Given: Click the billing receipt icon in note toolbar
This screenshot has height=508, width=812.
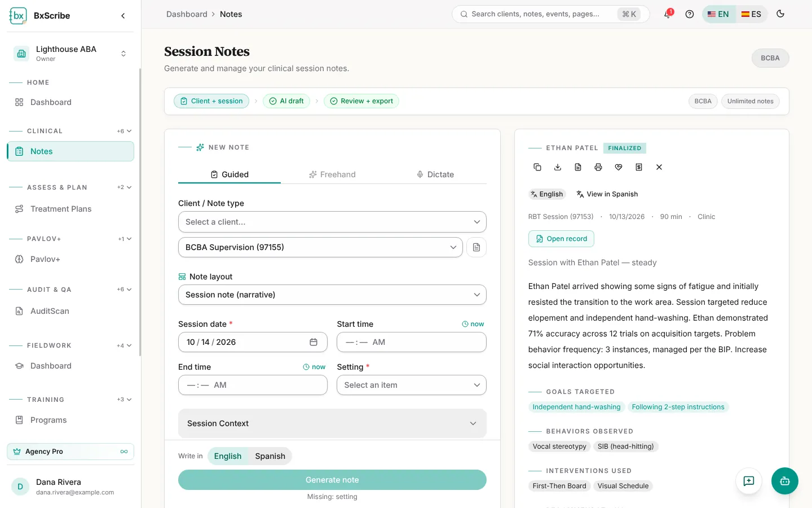Looking at the screenshot, I should (639, 167).
